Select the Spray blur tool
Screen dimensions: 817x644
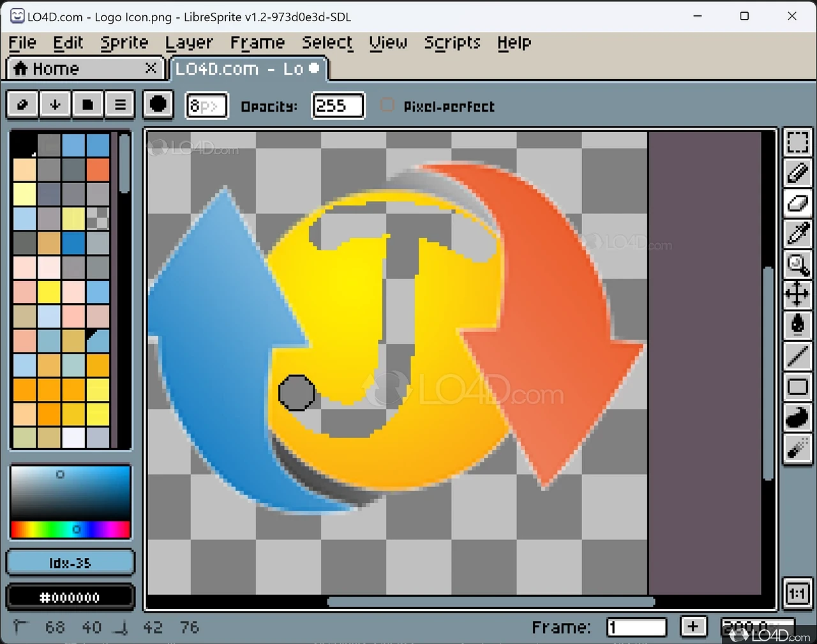[797, 448]
